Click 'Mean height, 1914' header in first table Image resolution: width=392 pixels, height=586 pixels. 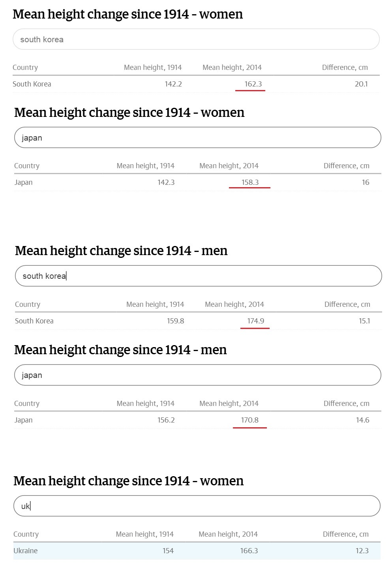(153, 67)
